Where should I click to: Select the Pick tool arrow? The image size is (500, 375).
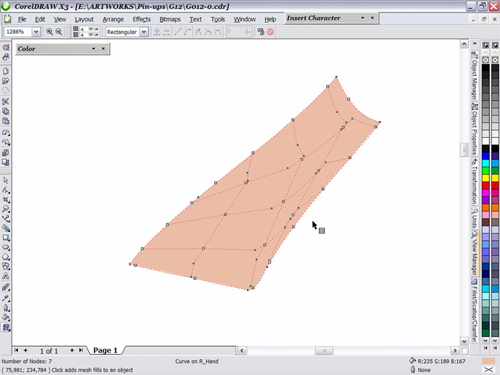6,180
